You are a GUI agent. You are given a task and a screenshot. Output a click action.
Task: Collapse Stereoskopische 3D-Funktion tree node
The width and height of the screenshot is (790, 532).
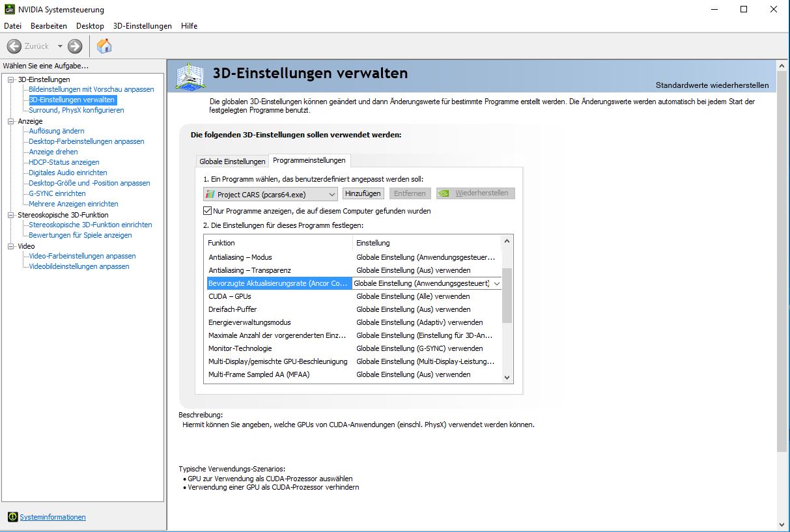click(11, 215)
